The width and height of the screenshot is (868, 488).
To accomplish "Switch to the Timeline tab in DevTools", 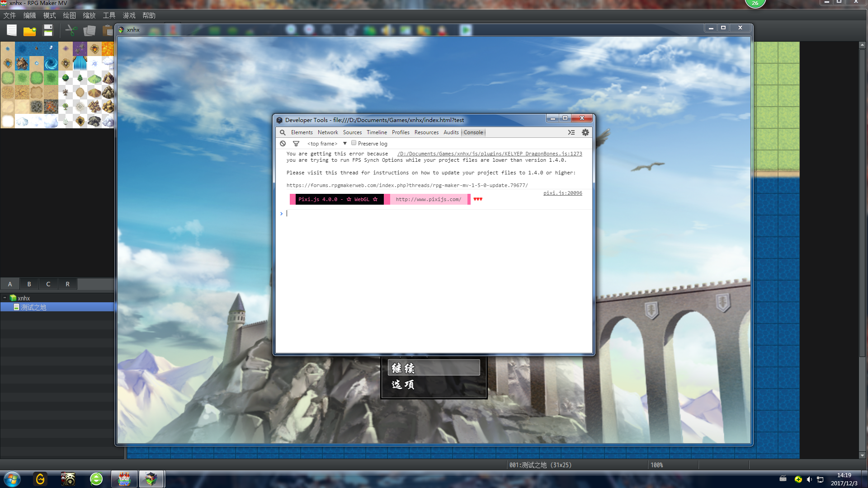I will tap(377, 132).
